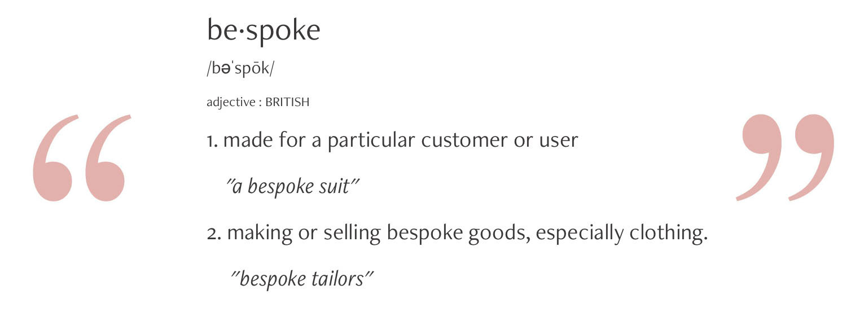868x316 pixels.
Task: Click the pink closing quotation mark graphic
Action: click(785, 157)
